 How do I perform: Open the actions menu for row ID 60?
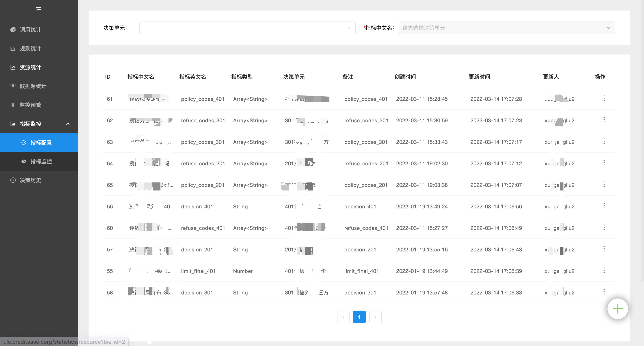(x=604, y=227)
